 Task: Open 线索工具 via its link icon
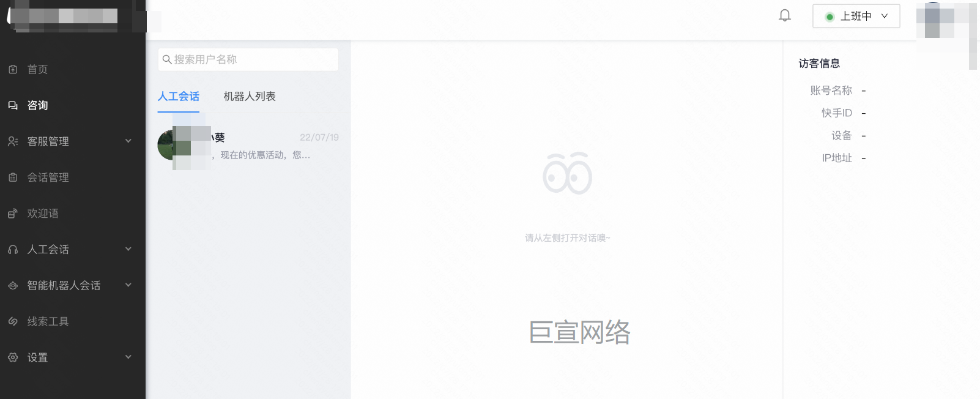[x=13, y=321]
